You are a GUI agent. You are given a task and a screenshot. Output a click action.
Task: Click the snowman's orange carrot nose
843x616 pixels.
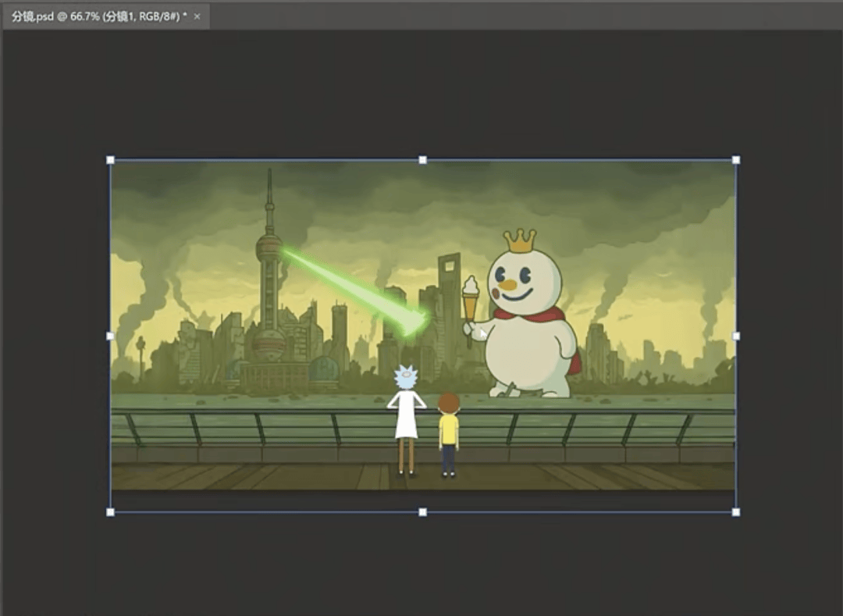pos(508,285)
